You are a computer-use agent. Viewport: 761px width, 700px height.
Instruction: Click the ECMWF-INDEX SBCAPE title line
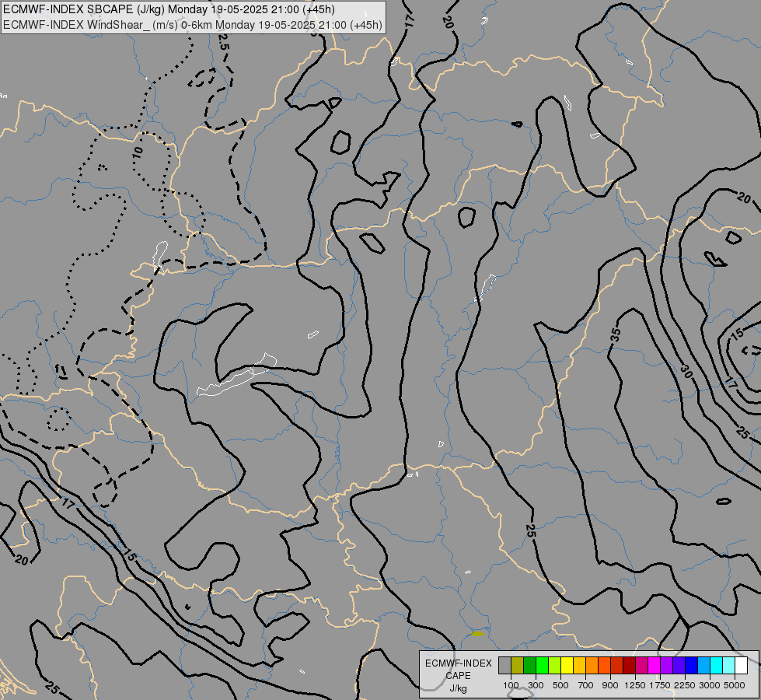[x=169, y=9]
